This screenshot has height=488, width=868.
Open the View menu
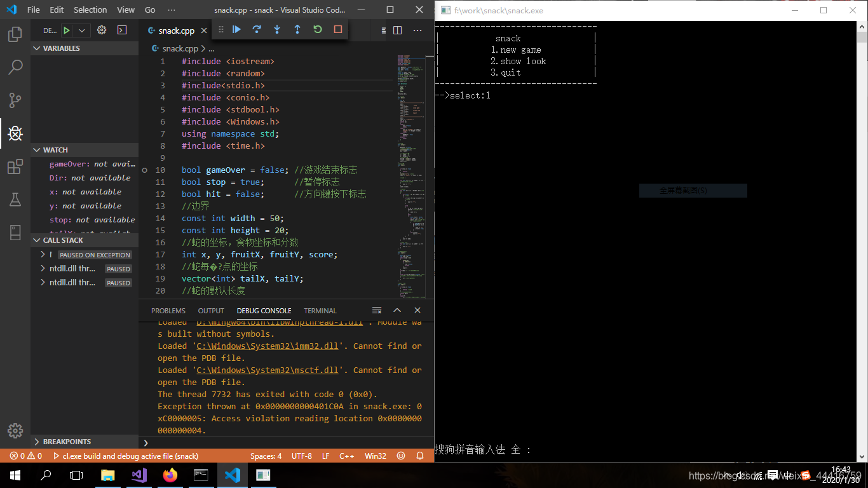[125, 10]
